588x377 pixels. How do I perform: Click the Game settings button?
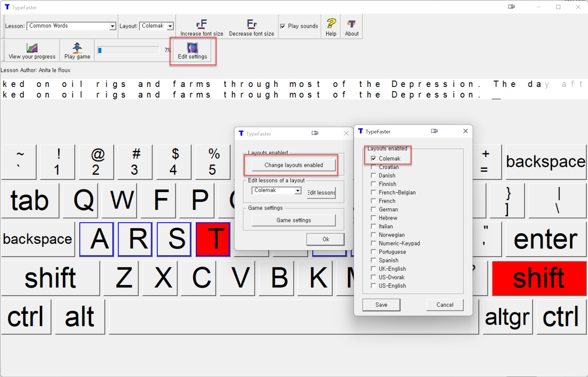click(294, 220)
